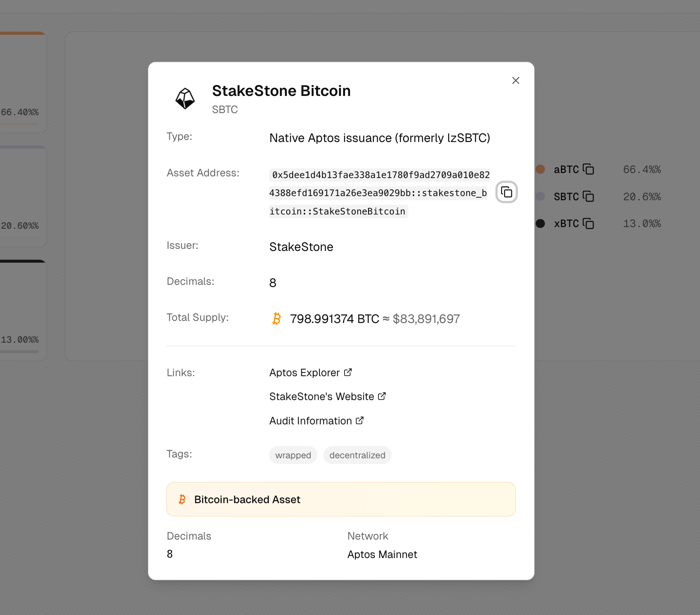
Task: Click the Bitcoin-backed Asset banner
Action: [x=341, y=499]
